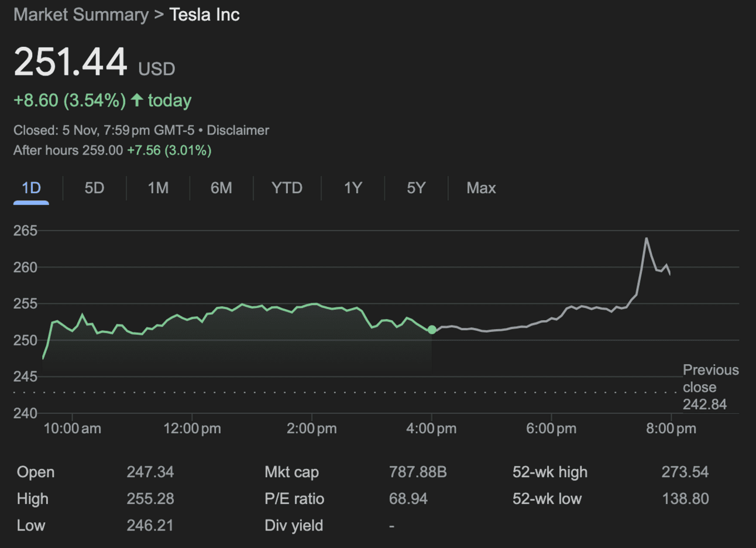Click the 52-wk low label
This screenshot has height=548, width=756.
point(547,499)
